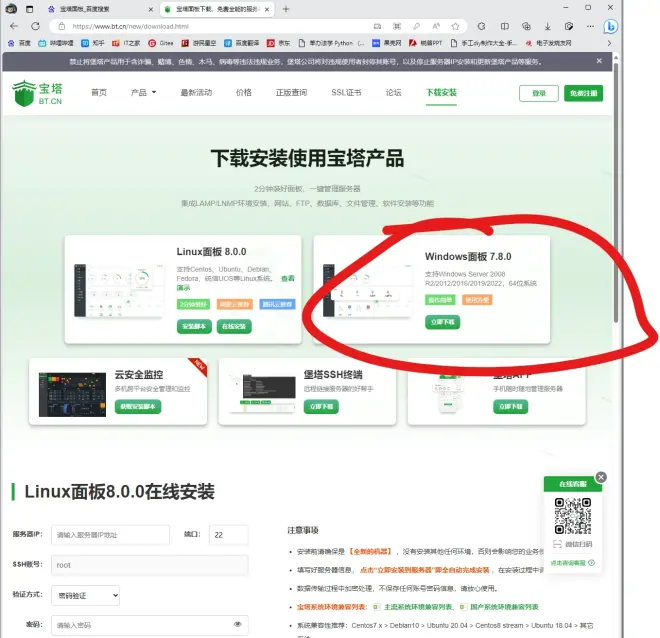Click 立即下载 in Windows面板 card
660x638 pixels.
coord(442,322)
